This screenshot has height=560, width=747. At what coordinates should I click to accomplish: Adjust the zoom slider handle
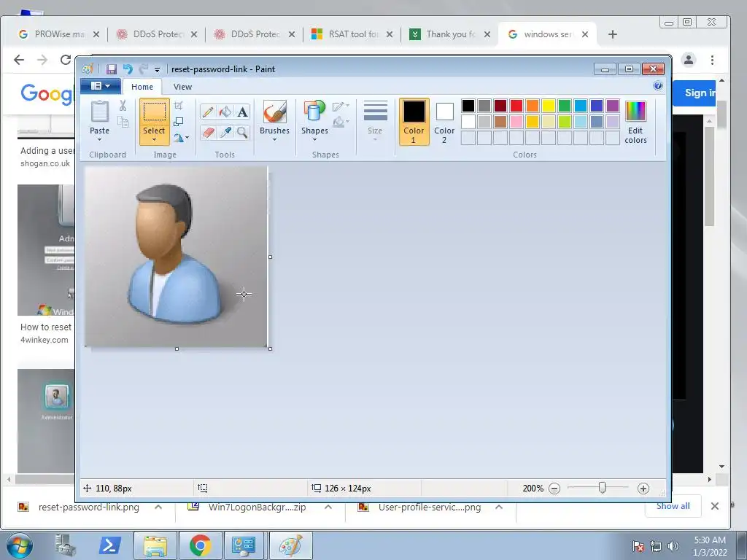pos(602,488)
